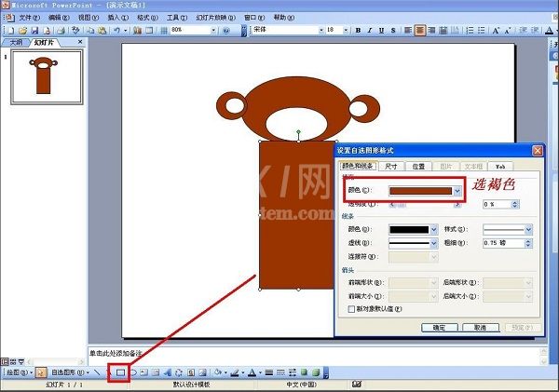Image resolution: width=559 pixels, height=392 pixels.
Task: Switch to the Position (位置) tab
Action: (418, 166)
